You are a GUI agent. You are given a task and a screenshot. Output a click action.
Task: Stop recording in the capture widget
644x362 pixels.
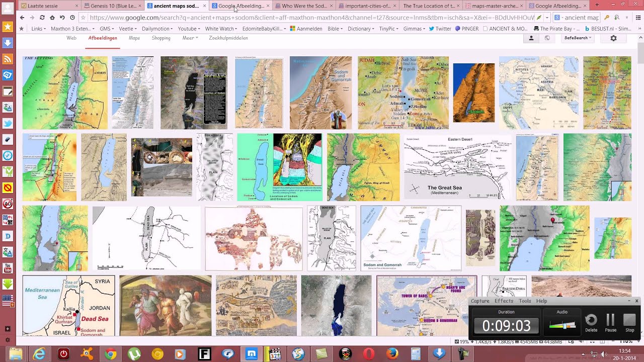click(629, 323)
